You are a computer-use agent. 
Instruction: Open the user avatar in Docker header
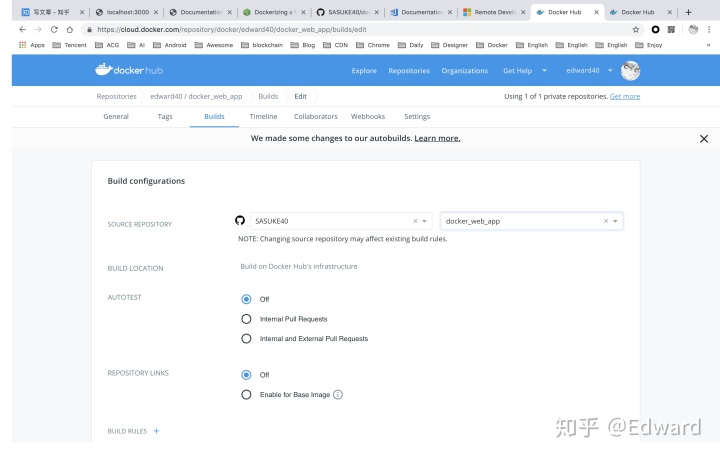click(630, 71)
